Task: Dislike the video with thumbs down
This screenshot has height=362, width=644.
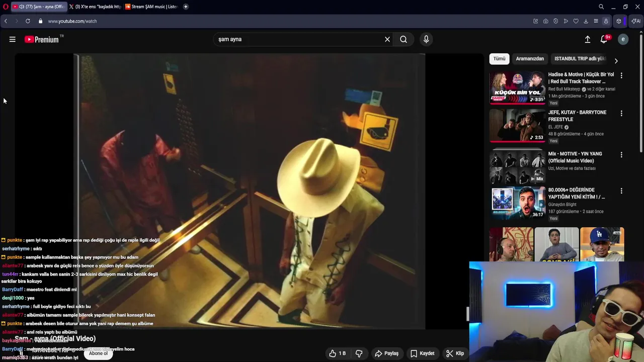Action: [x=359, y=353]
